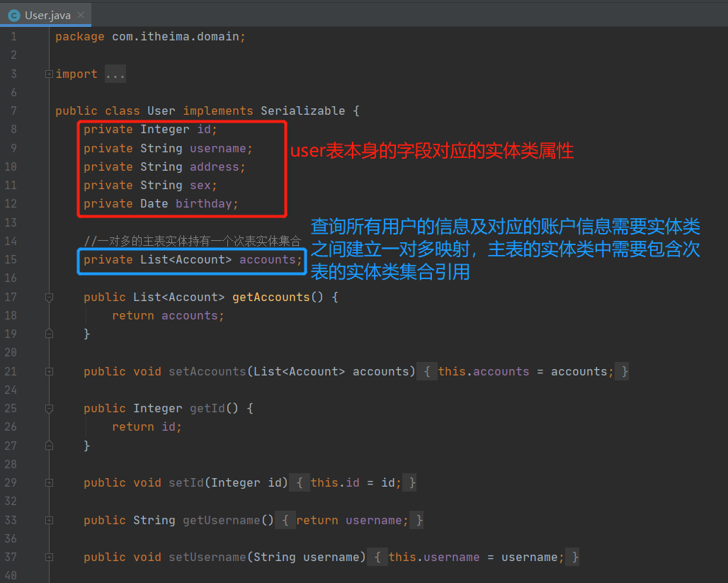This screenshot has width=728, height=583.
Task: Click line number 7 in the gutter
Action: pos(13,111)
